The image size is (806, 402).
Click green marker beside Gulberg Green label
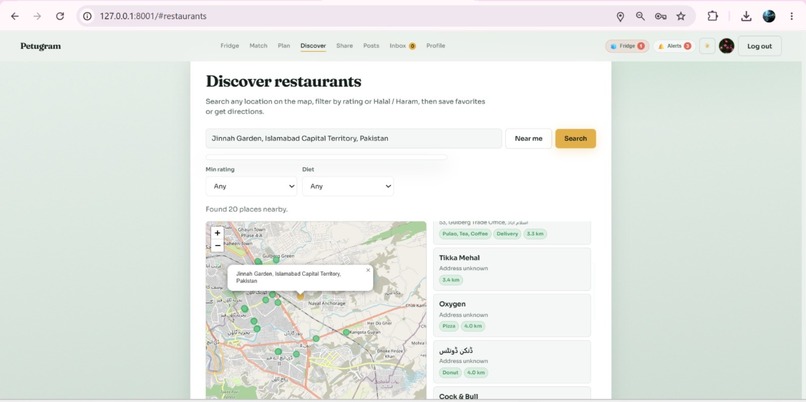(x=276, y=260)
